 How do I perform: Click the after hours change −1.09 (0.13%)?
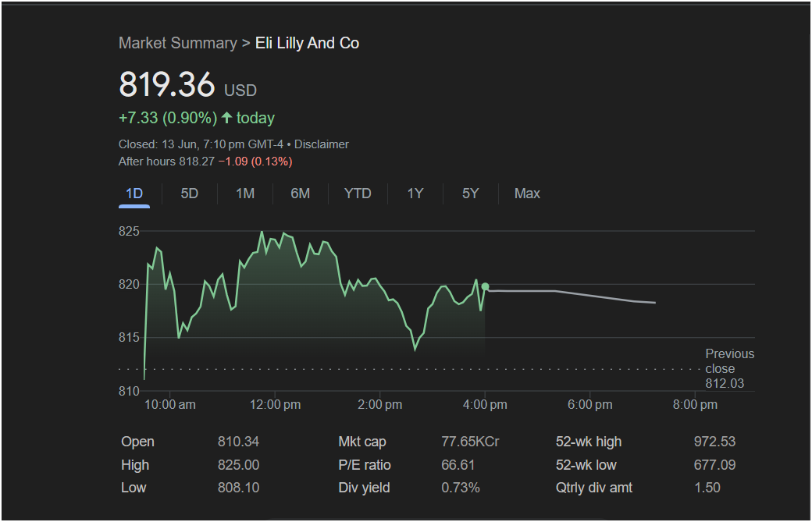[255, 162]
